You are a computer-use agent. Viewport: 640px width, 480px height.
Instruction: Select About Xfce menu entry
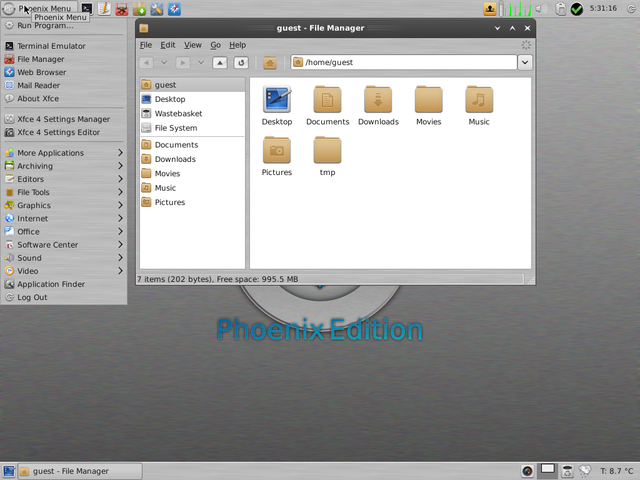(x=64, y=98)
